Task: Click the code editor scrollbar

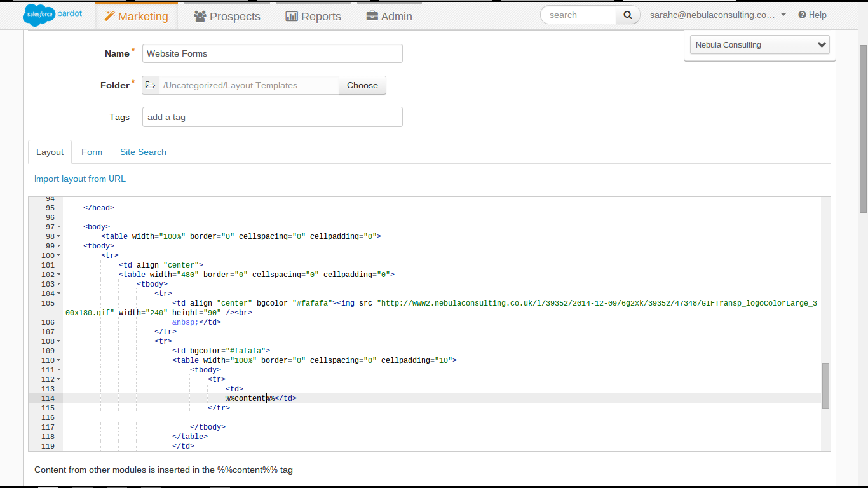Action: (x=825, y=384)
